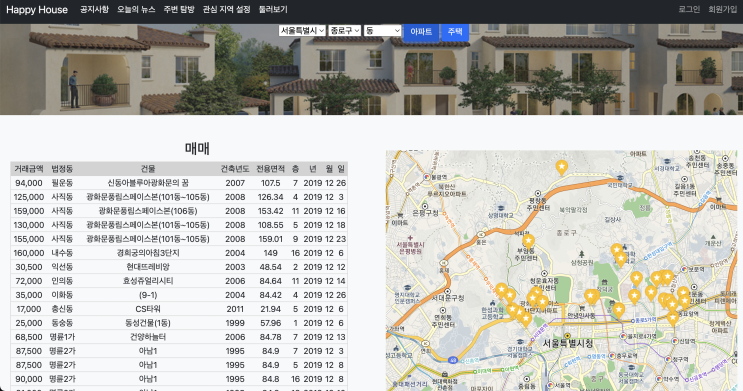The height and width of the screenshot is (391, 743).
Task: Select the 동성건물(1동) row
Action: tap(179, 323)
